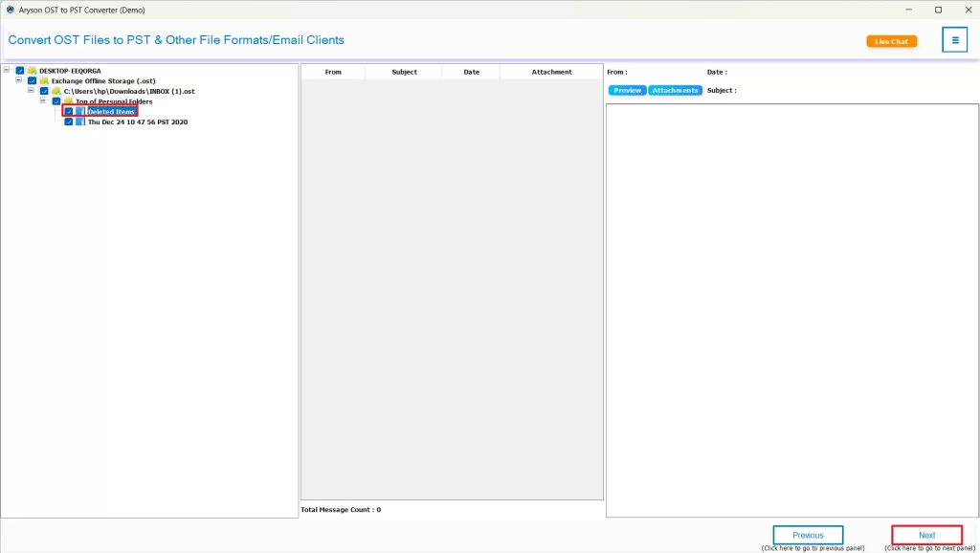Click the INBOX (1).ost folder icon
The width and height of the screenshot is (980, 553).
56,91
